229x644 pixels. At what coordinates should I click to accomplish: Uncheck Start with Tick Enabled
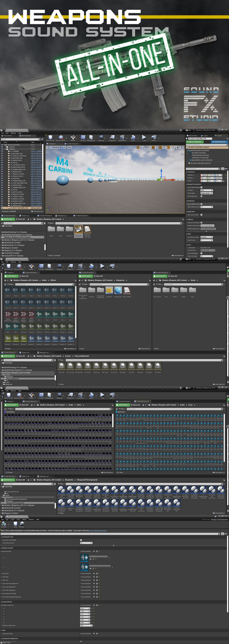[81, 540]
